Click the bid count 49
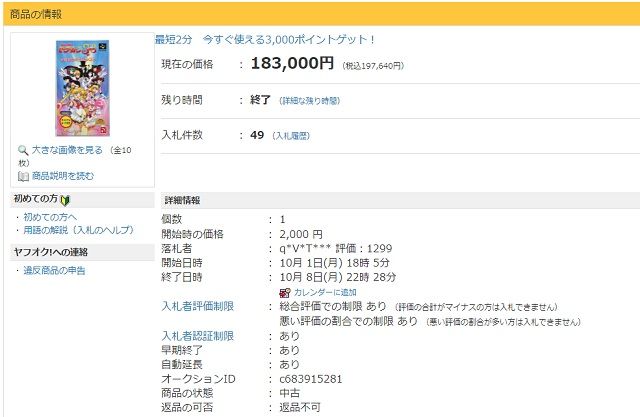Image resolution: width=640 pixels, height=417 pixels. pos(257,135)
